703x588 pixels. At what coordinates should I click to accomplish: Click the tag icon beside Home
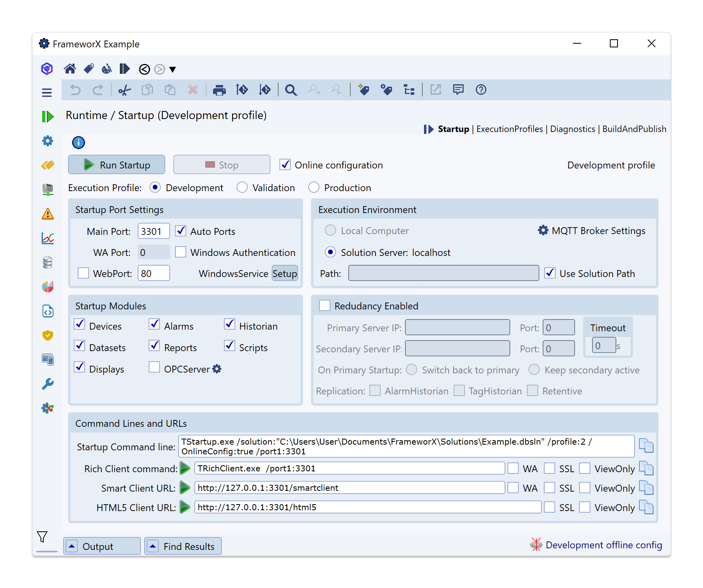point(89,69)
